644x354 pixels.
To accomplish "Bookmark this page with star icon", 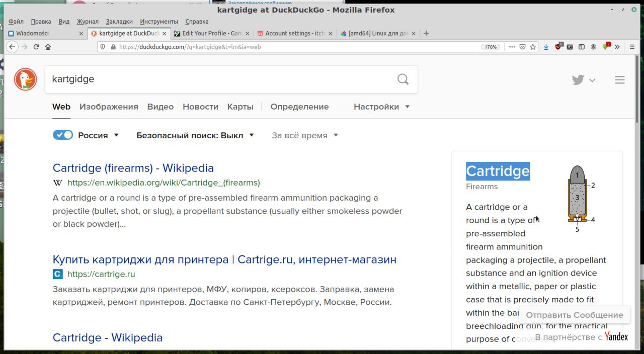I will click(x=533, y=47).
